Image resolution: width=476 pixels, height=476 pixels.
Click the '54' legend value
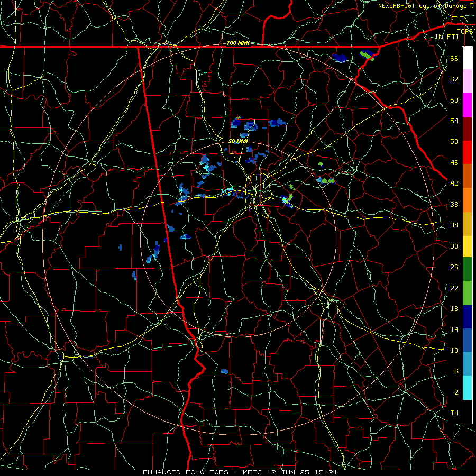click(454, 121)
